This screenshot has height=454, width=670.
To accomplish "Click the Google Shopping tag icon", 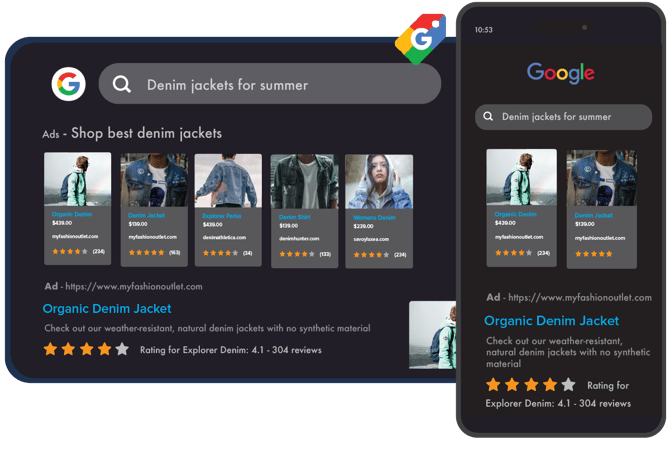I will point(421,38).
